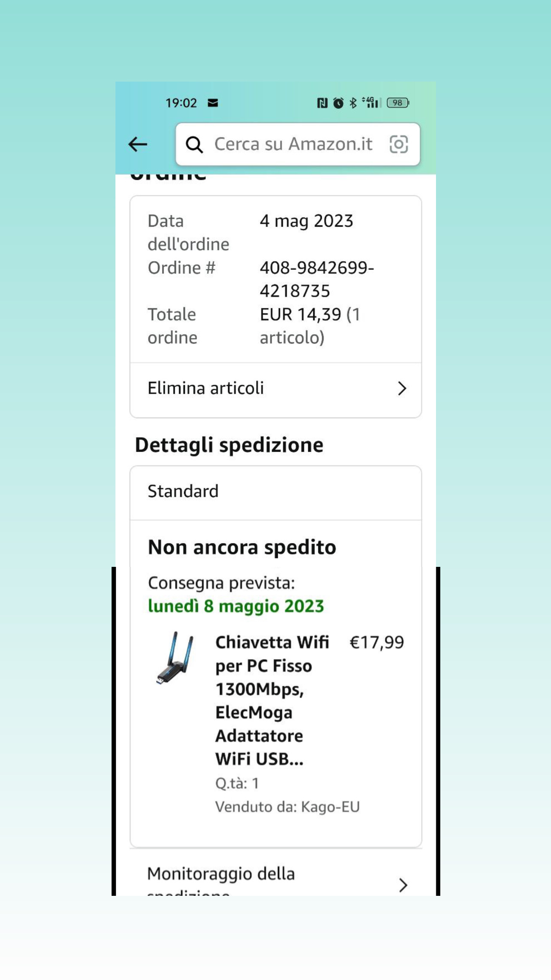Tap the mail notification icon in status bar
Viewport: 551px width, 980px height.
pos(213,103)
